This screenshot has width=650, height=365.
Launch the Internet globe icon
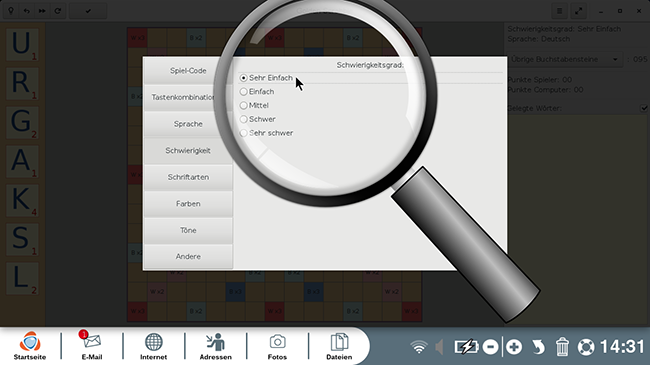click(153, 346)
